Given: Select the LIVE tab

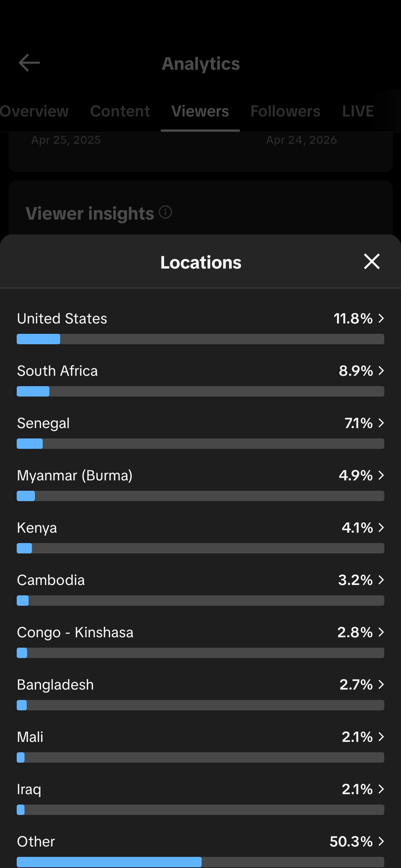Looking at the screenshot, I should pos(358,111).
